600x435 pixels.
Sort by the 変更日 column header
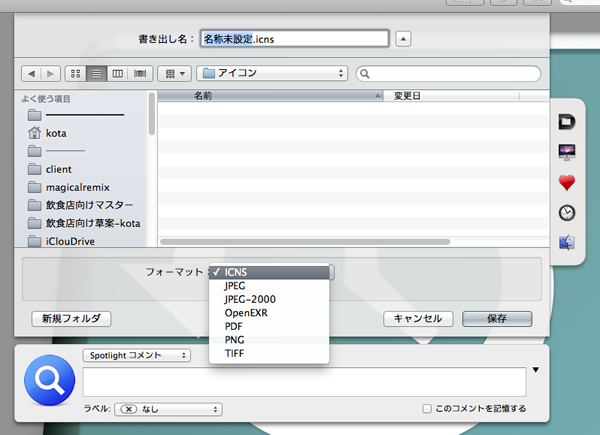[452, 96]
